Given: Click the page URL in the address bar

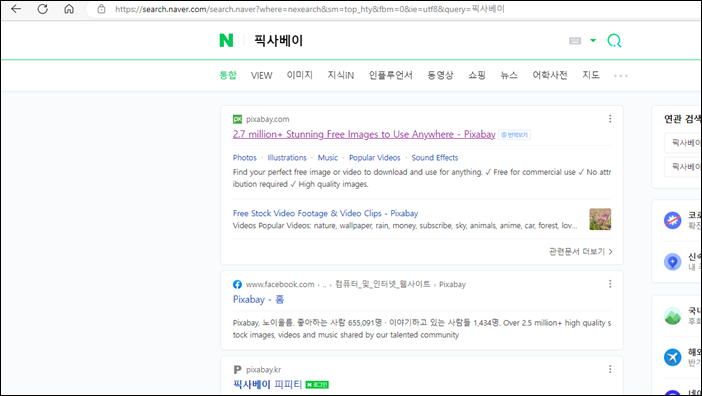Looking at the screenshot, I should click(310, 9).
